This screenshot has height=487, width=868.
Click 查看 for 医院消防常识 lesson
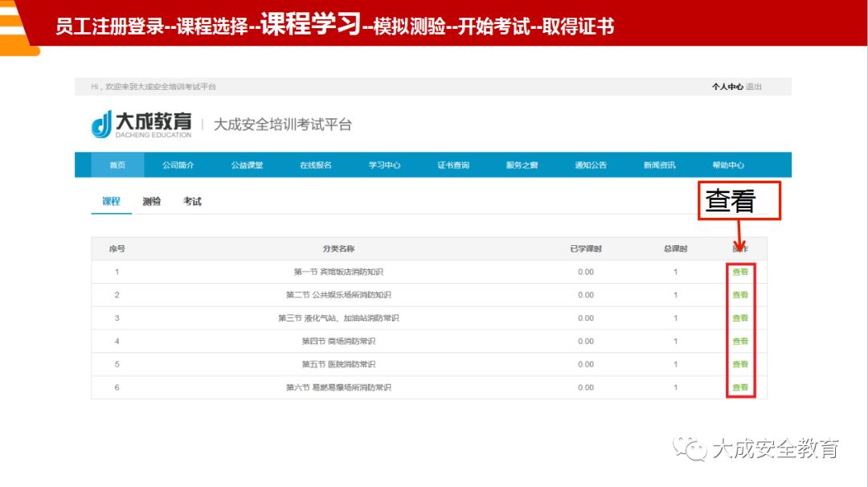[x=740, y=362]
